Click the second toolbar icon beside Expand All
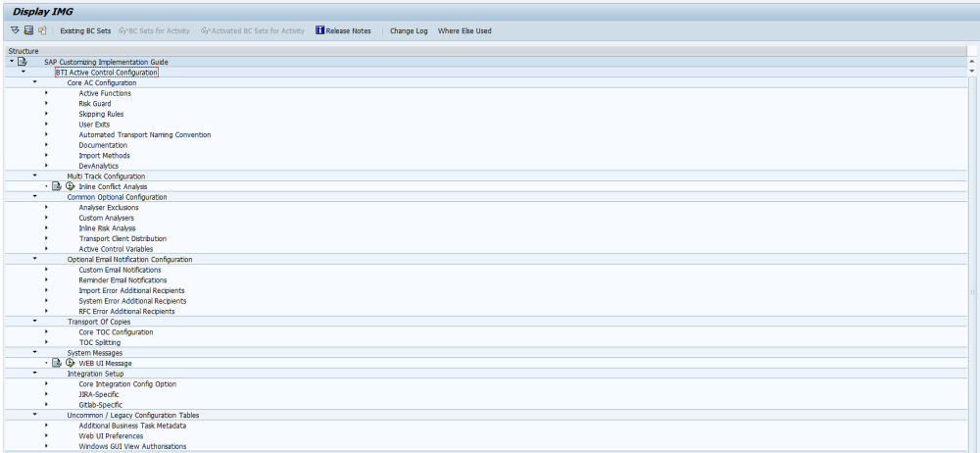980x453 pixels. click(28, 30)
